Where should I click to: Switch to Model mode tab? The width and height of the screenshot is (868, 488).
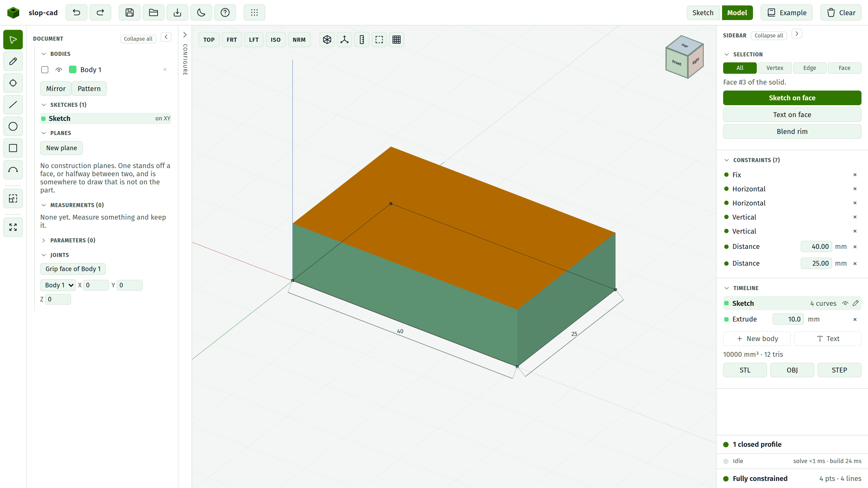(737, 12)
